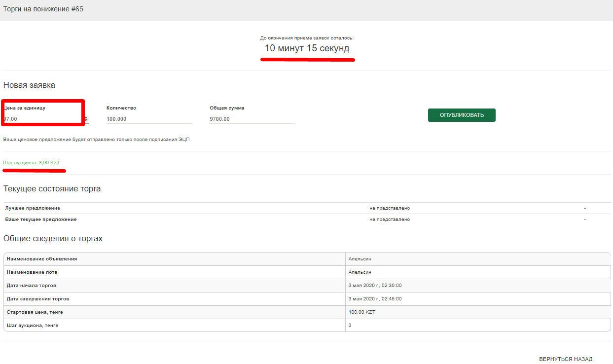Click the Шаг аукциона, тенге row label
613x364 pixels.
pyautogui.click(x=33, y=326)
